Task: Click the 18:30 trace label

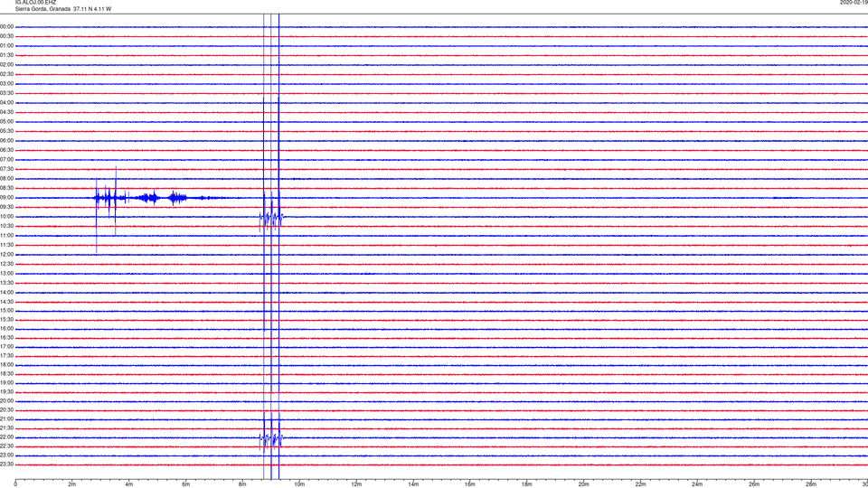Action: click(x=6, y=374)
